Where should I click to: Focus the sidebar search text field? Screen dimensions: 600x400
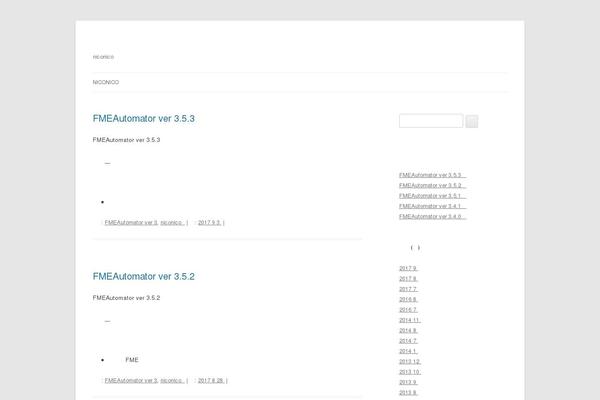pyautogui.click(x=431, y=121)
